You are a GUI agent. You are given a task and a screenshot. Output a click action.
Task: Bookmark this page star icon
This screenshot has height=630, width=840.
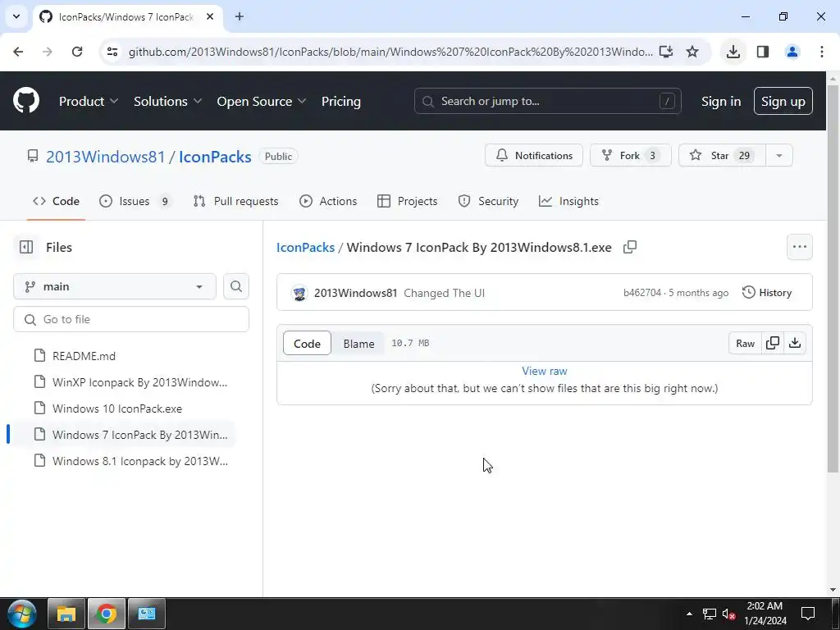click(x=692, y=52)
